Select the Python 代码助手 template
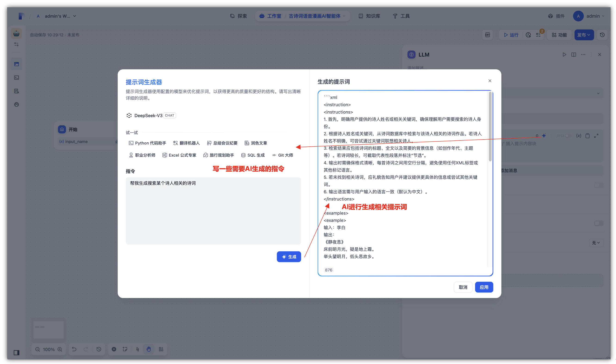This screenshot has height=364, width=616. click(x=147, y=143)
